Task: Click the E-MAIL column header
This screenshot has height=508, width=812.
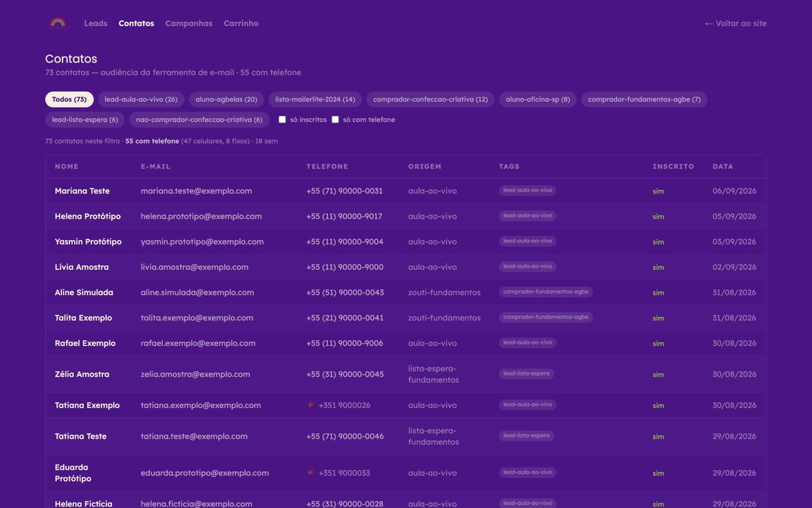Action: 155,167
